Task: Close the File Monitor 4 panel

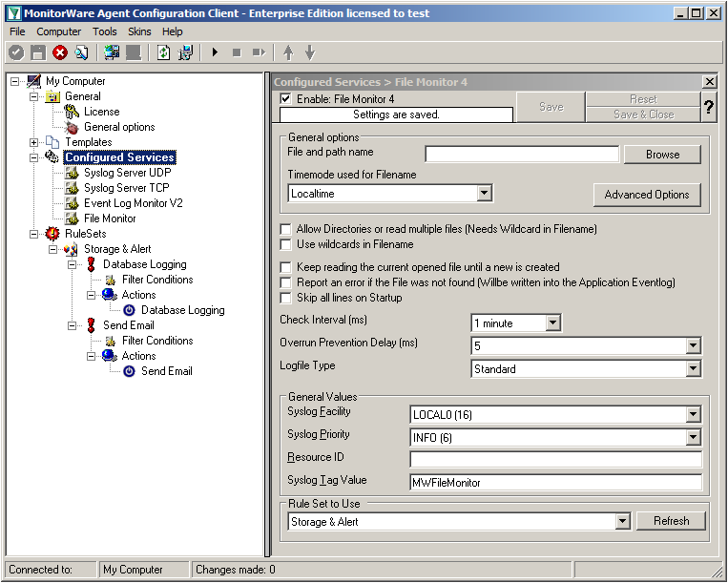Action: coord(710,82)
